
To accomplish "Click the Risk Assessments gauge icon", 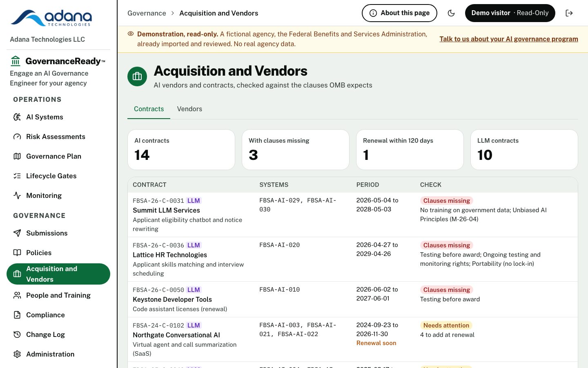I will [17, 137].
